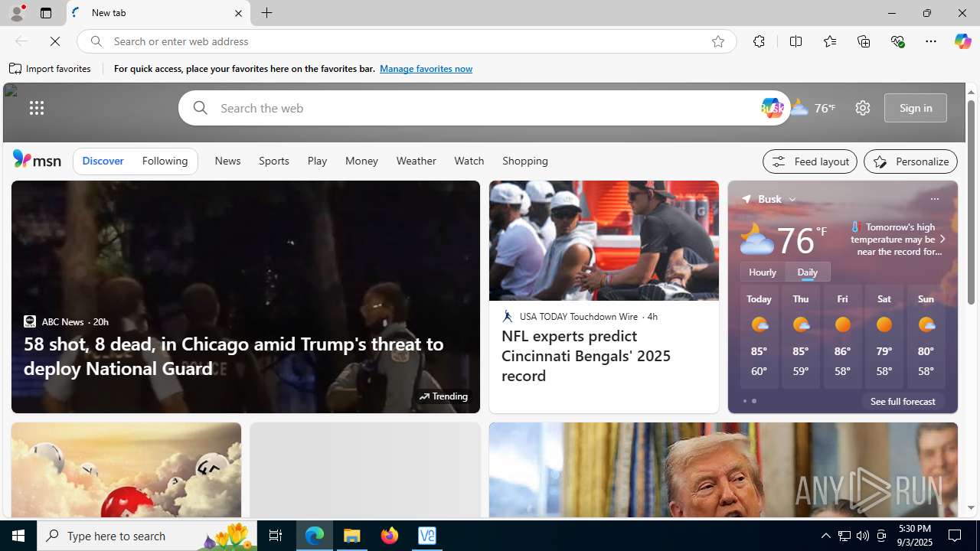
Task: Open the News tab
Action: [x=227, y=161]
